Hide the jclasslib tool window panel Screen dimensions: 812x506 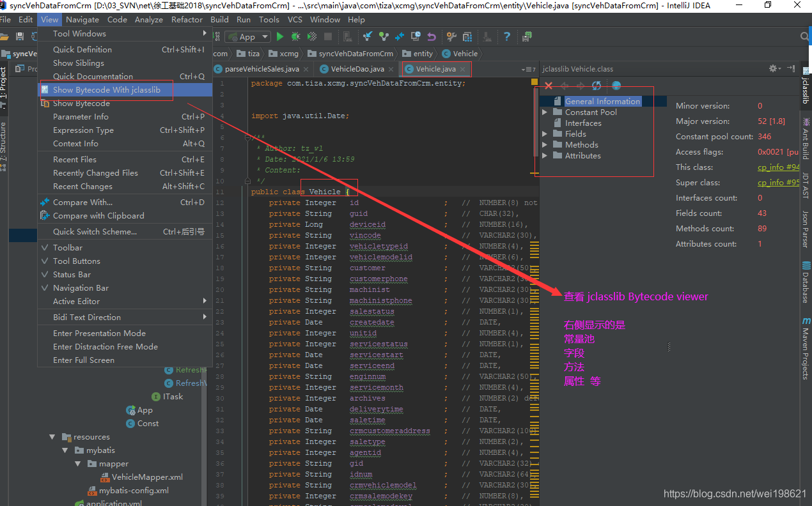[791, 68]
